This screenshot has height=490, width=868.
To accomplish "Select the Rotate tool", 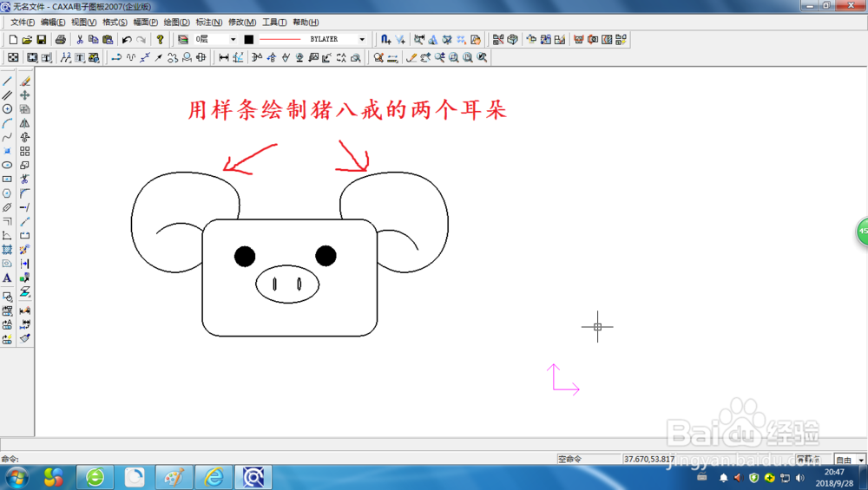I will point(25,137).
